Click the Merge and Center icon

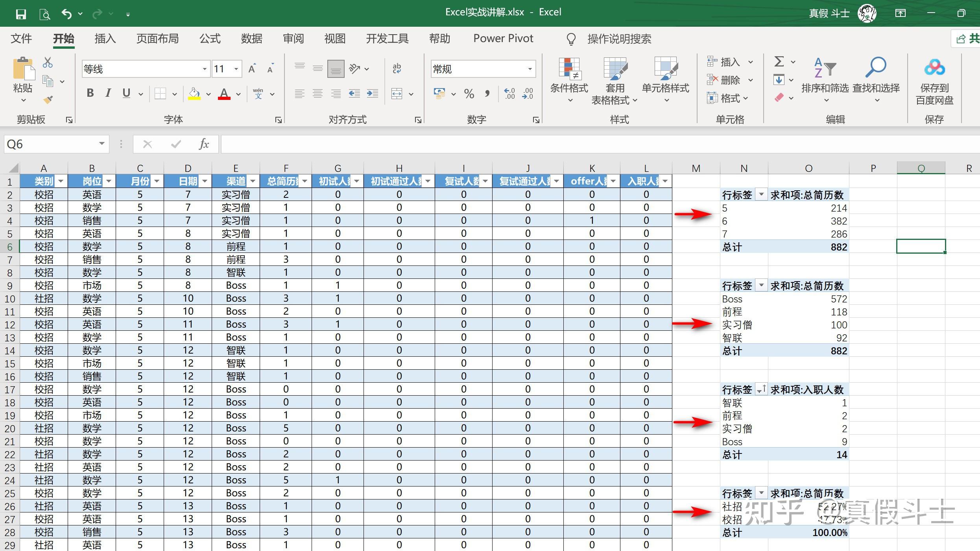397,94
